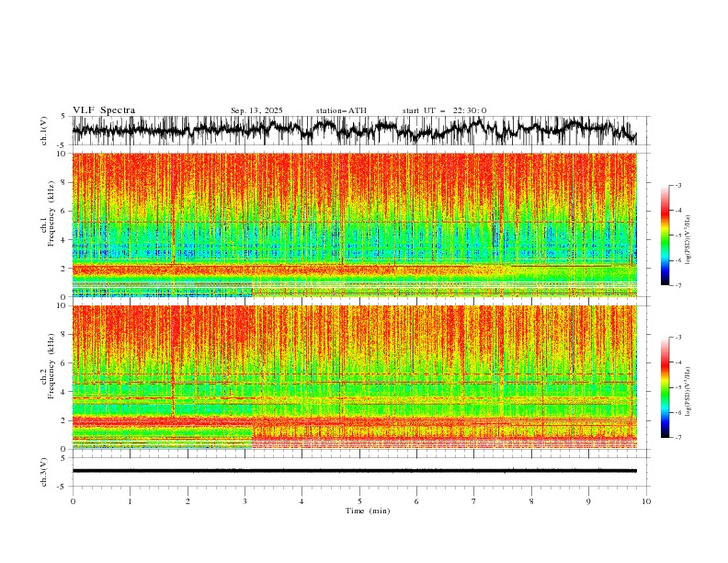
Task: Click the "ch.3(V)" waveform axis label
Action: 44,472
